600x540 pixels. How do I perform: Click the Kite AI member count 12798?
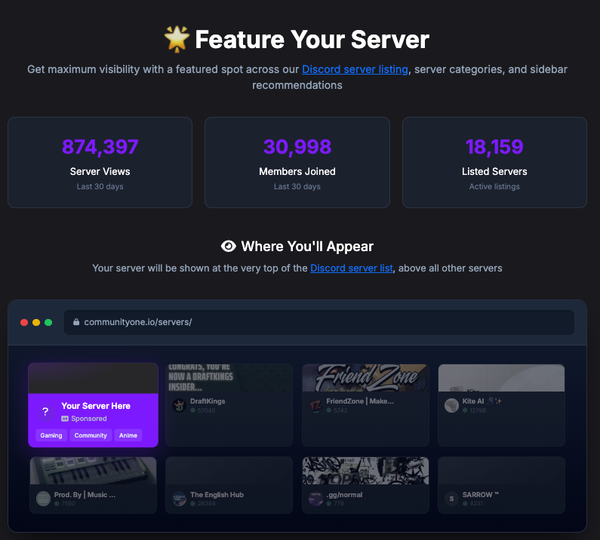pyautogui.click(x=478, y=410)
